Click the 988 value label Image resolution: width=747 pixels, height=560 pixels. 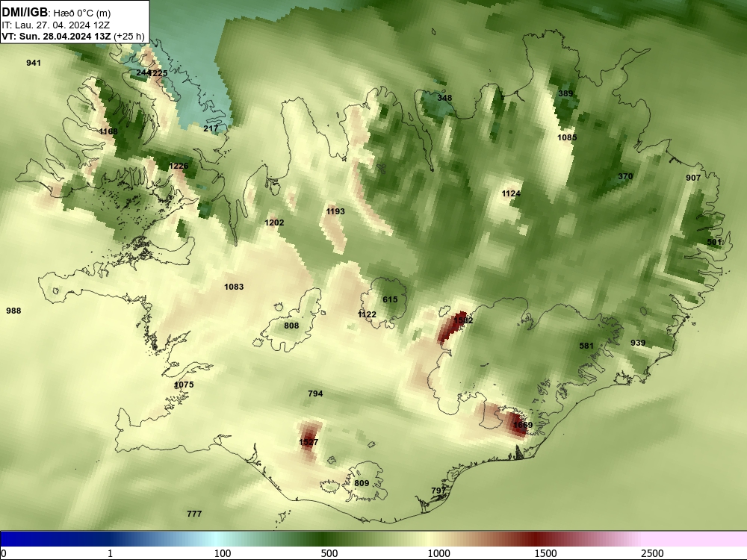(x=13, y=311)
